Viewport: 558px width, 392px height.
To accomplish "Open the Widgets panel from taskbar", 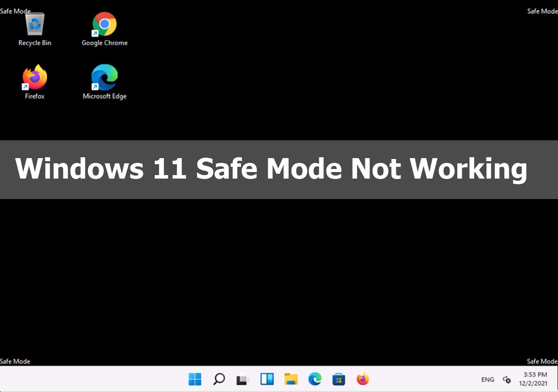I will [267, 379].
